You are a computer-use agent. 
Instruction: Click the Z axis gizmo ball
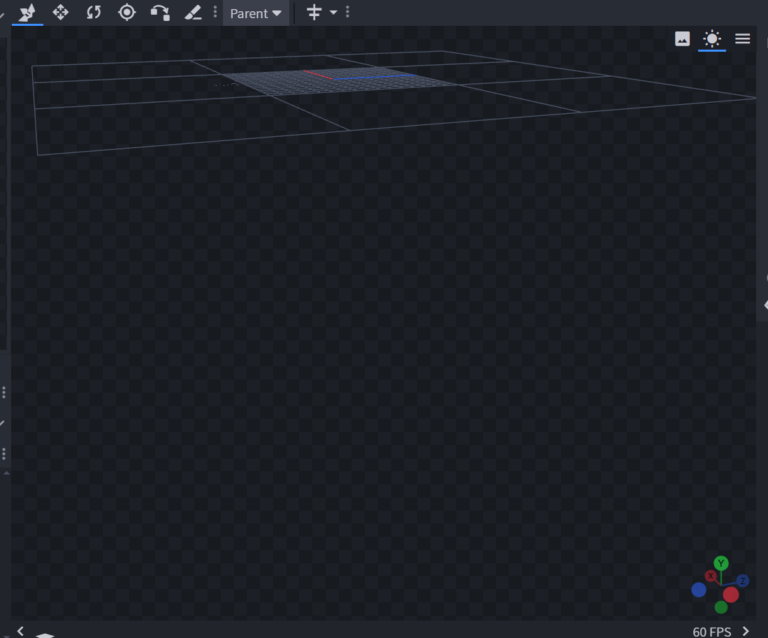pos(743,581)
